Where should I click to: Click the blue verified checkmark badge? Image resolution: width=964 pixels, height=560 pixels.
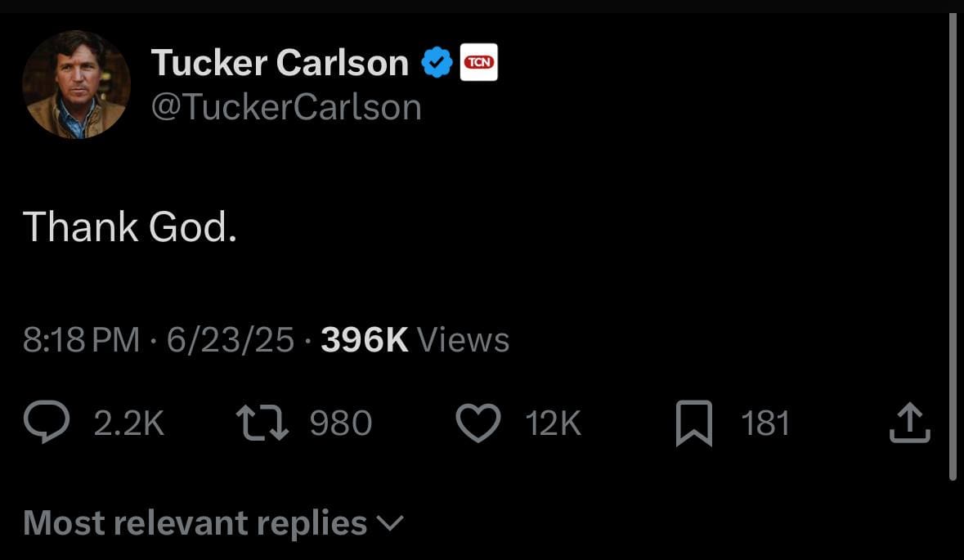(437, 63)
